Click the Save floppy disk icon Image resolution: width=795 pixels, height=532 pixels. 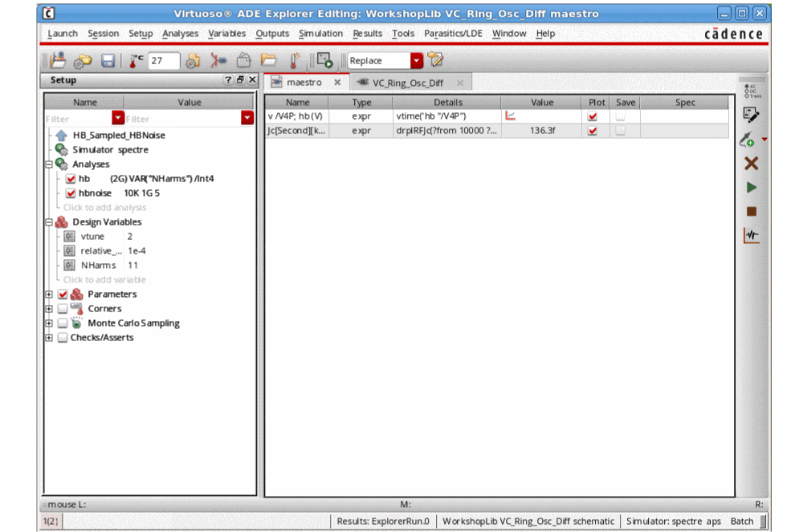(108, 61)
